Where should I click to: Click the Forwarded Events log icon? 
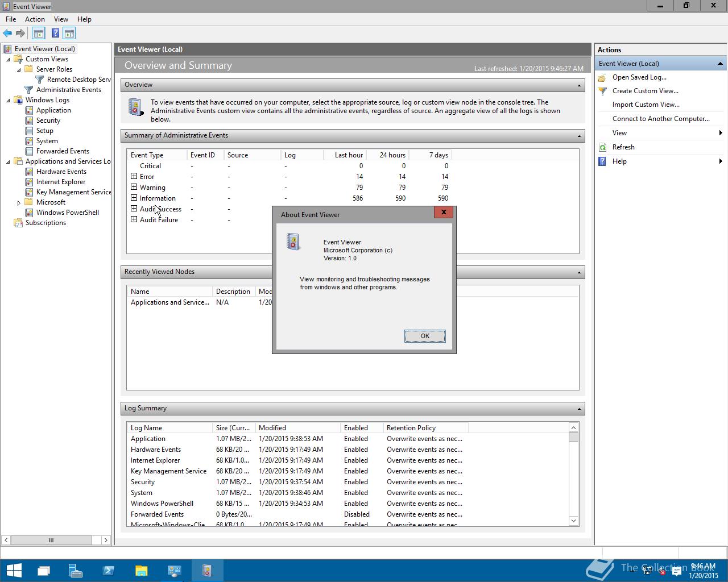[x=29, y=151]
